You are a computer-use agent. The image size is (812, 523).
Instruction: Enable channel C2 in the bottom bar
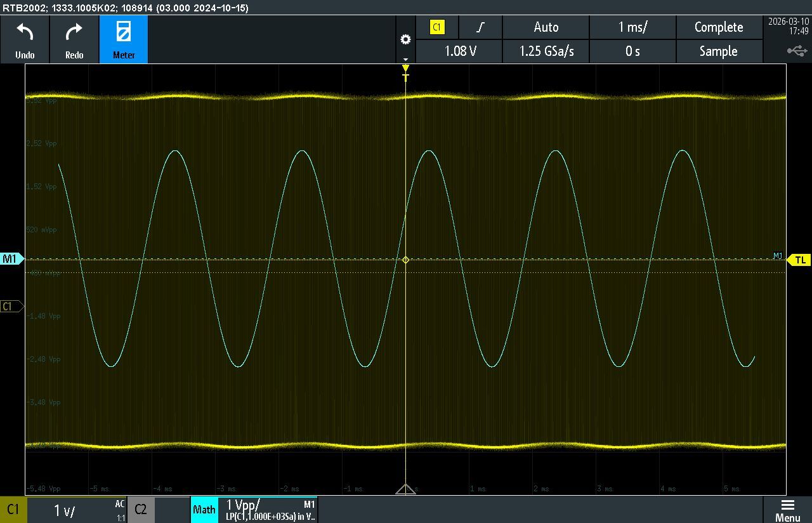pyautogui.click(x=141, y=510)
